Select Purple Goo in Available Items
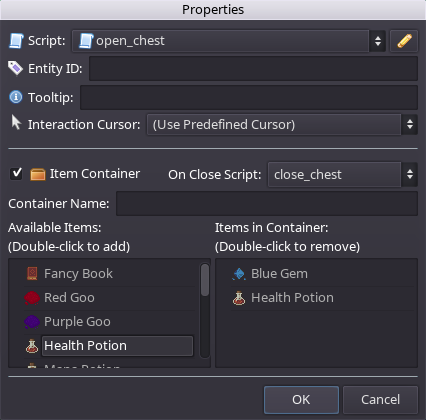The height and width of the screenshot is (420, 426). 77,322
